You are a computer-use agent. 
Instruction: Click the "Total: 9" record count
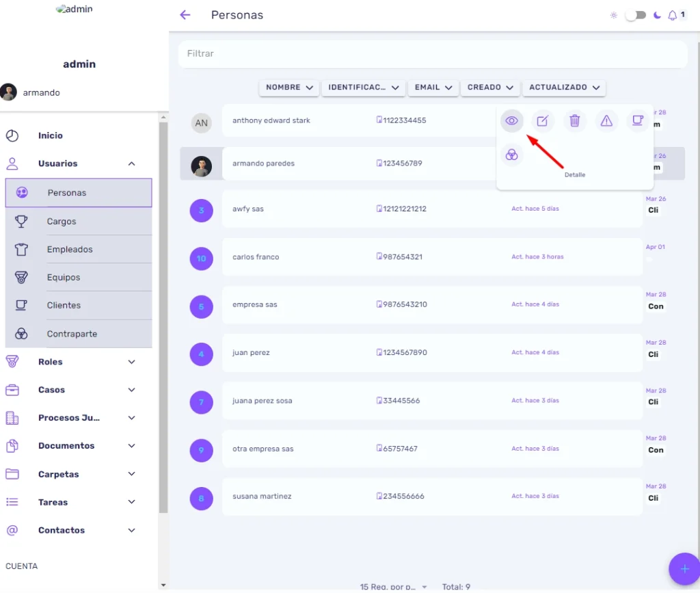(x=456, y=587)
